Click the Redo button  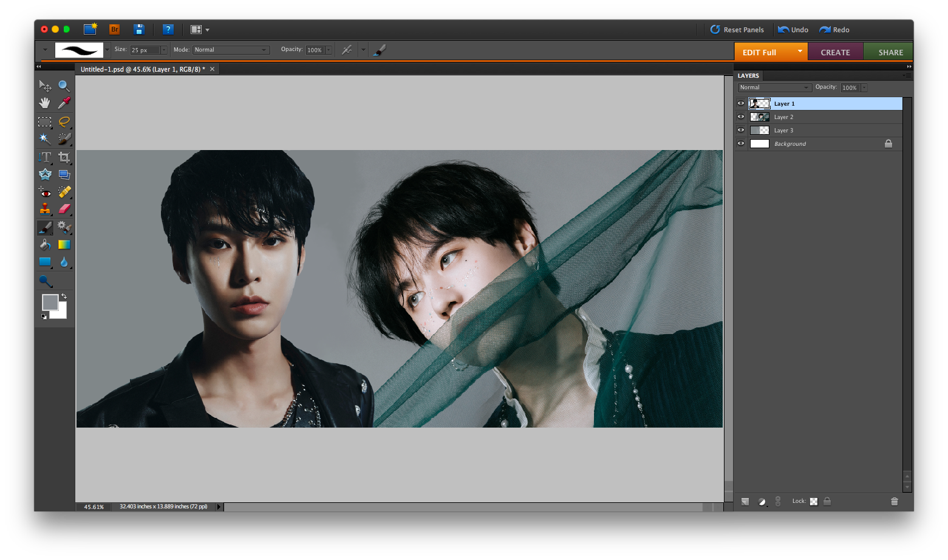point(834,29)
